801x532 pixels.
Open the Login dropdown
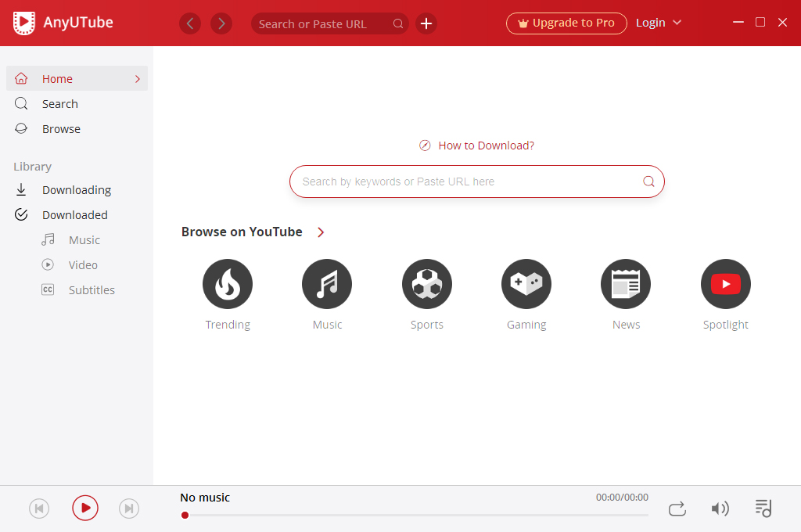(659, 23)
